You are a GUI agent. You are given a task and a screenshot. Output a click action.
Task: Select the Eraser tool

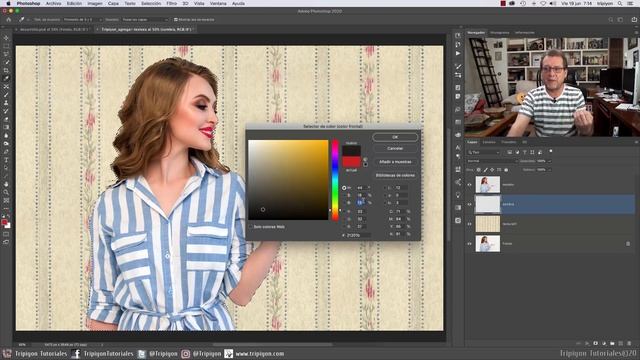point(6,119)
